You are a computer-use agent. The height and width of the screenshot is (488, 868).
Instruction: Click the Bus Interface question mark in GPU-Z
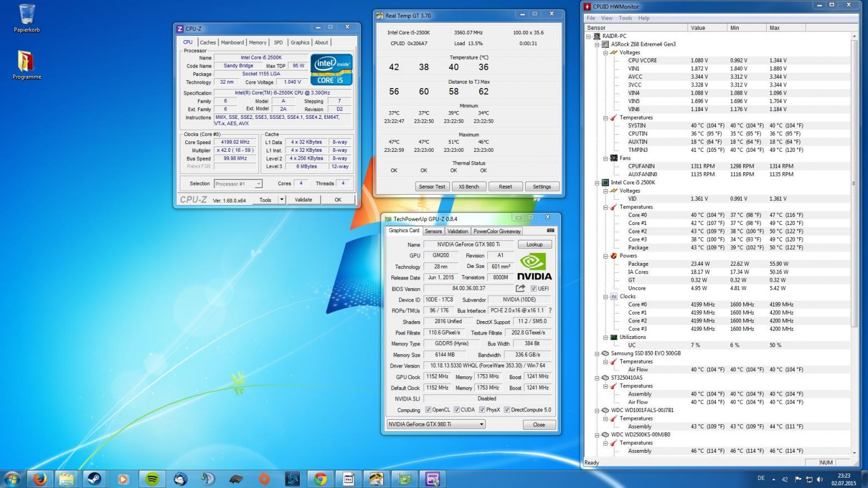pyautogui.click(x=550, y=310)
